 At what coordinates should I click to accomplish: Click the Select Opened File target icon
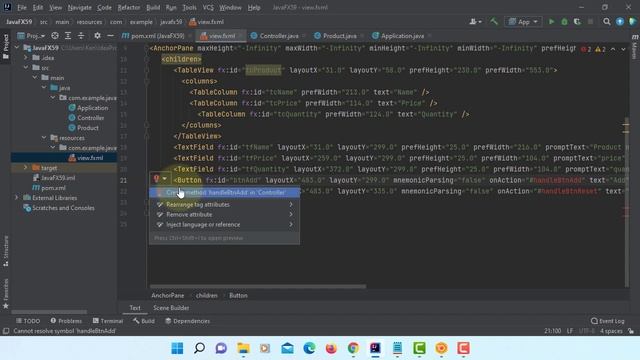pyautogui.click(x=55, y=36)
